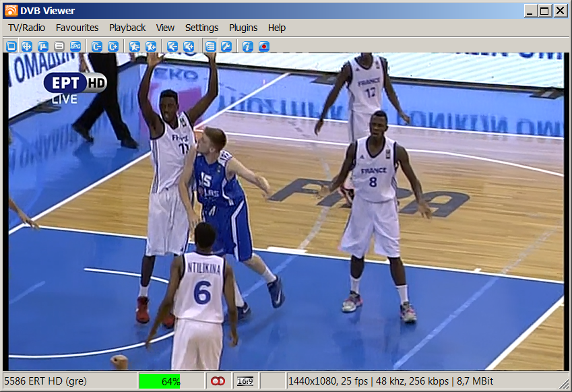Toggle the red stereo audio indicator
This screenshot has height=392, width=572.
tap(218, 381)
